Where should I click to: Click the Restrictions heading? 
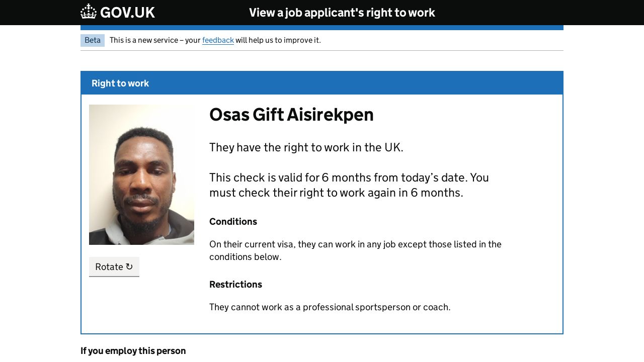tap(235, 285)
